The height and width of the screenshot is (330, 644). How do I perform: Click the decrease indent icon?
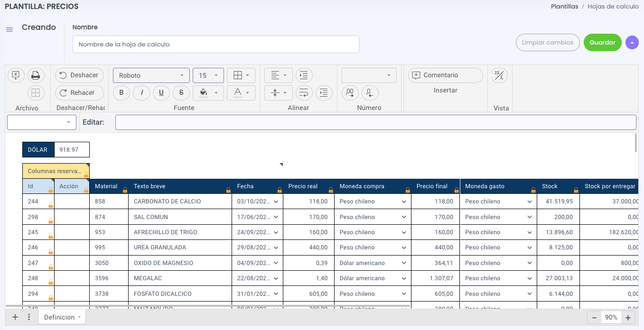pyautogui.click(x=324, y=93)
